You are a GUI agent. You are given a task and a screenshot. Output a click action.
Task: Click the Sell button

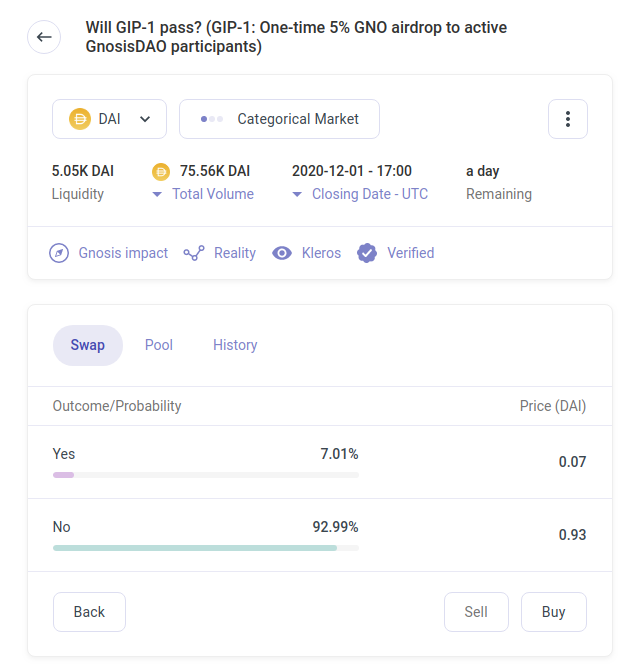(476, 612)
